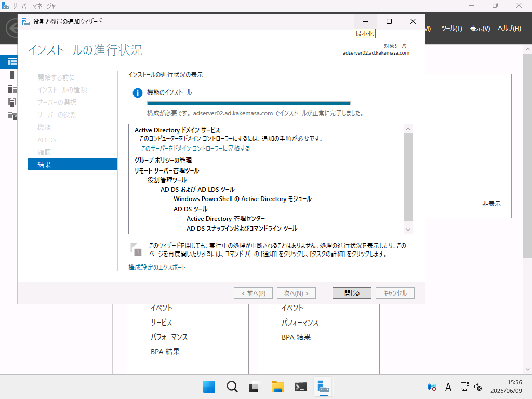Viewport: 532px width, 399px height.
Task: Click the インストールの種類 wizard step
Action: click(x=62, y=90)
